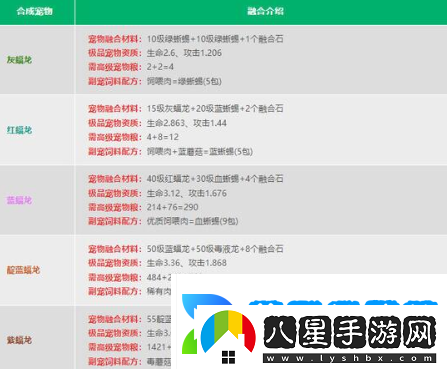447x369 pixels.
Task: Click 极品宠物资质 label in 靛蓝蝠龙 row
Action: click(115, 263)
